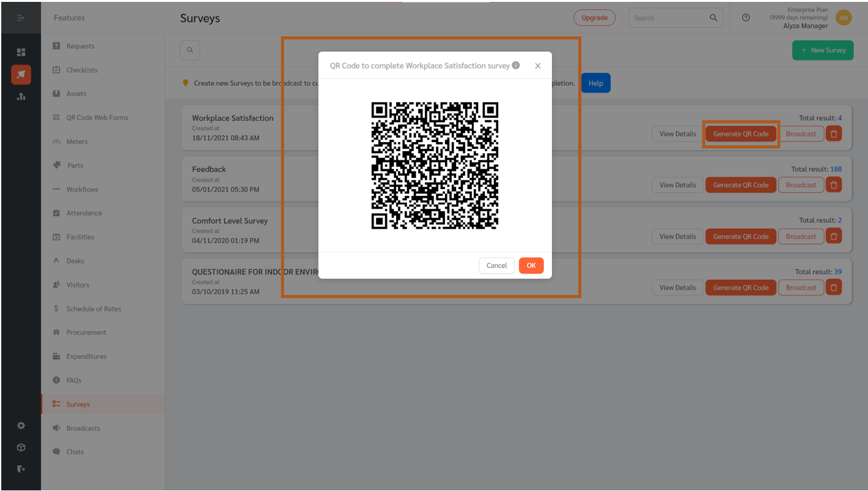Click the help question mark in the top bar
The image size is (868, 491).
[745, 18]
